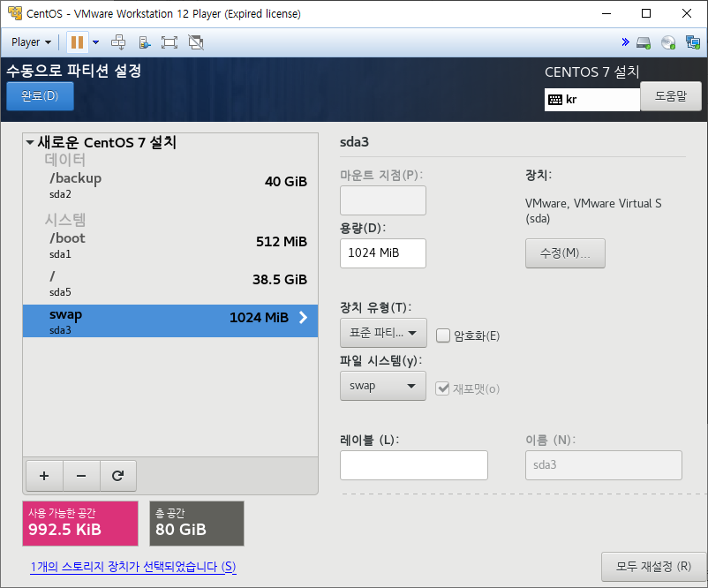The image size is (708, 588).
Task: Click the 모두 재설정 (R) reset all button
Action: click(x=653, y=566)
